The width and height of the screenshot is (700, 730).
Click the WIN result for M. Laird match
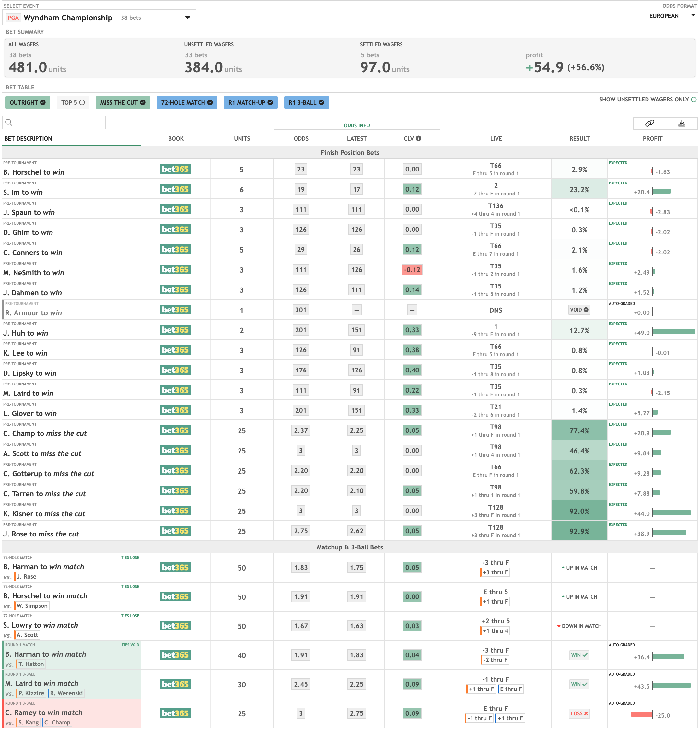pyautogui.click(x=579, y=685)
